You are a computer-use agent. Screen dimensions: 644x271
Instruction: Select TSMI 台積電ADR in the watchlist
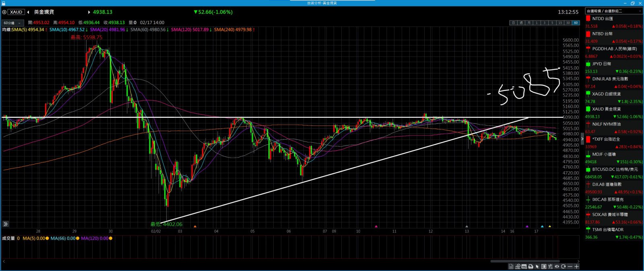[614, 233]
